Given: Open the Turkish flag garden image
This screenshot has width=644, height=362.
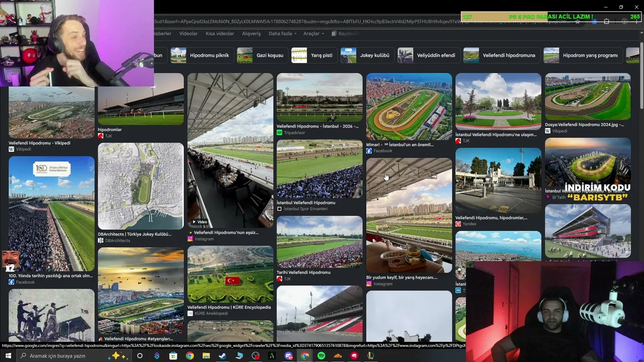Looking at the screenshot, I should click(x=230, y=274).
